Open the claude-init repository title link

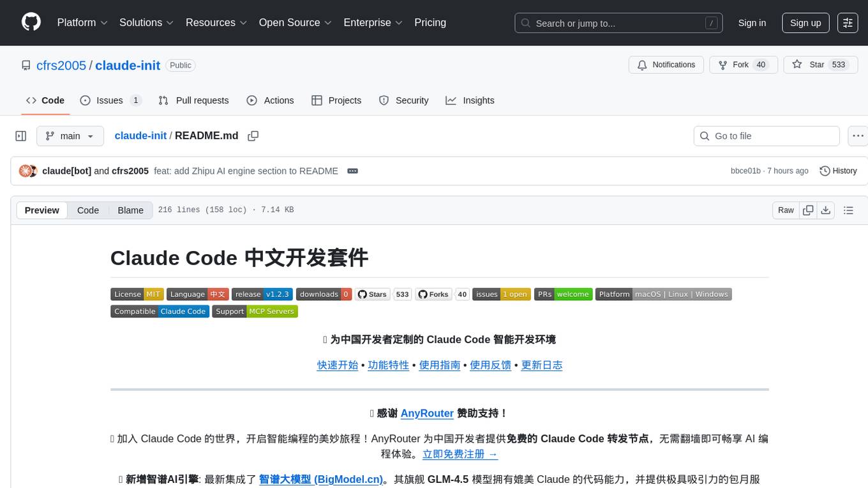click(x=128, y=65)
